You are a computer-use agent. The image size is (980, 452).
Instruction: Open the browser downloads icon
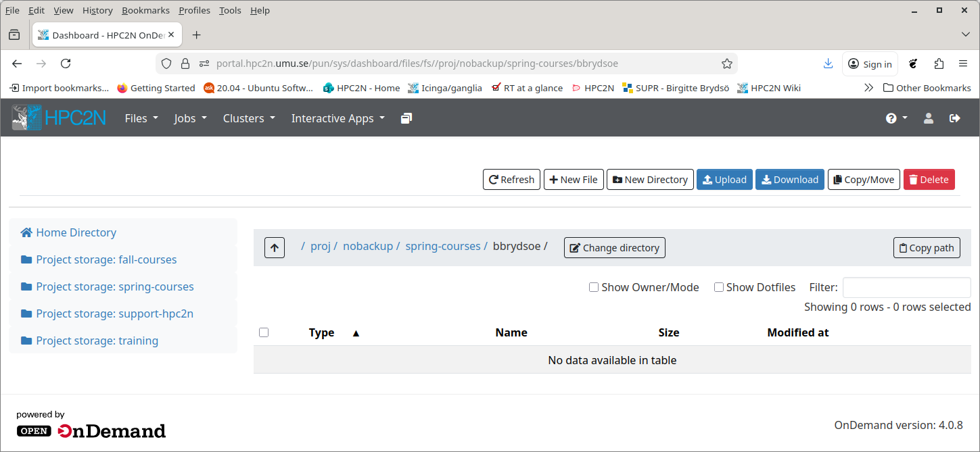828,63
